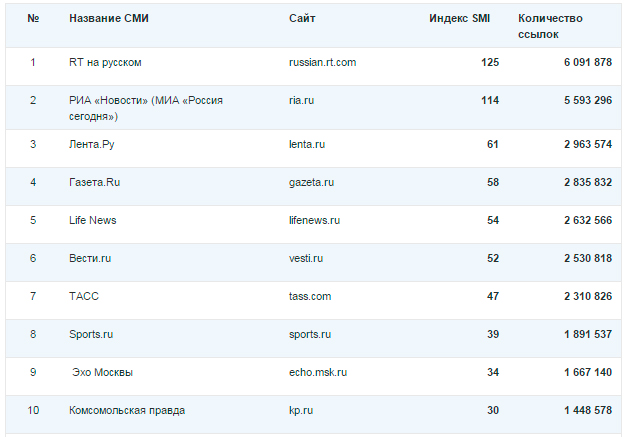
Task: Click the gazeta.ru site link
Action: (x=311, y=183)
